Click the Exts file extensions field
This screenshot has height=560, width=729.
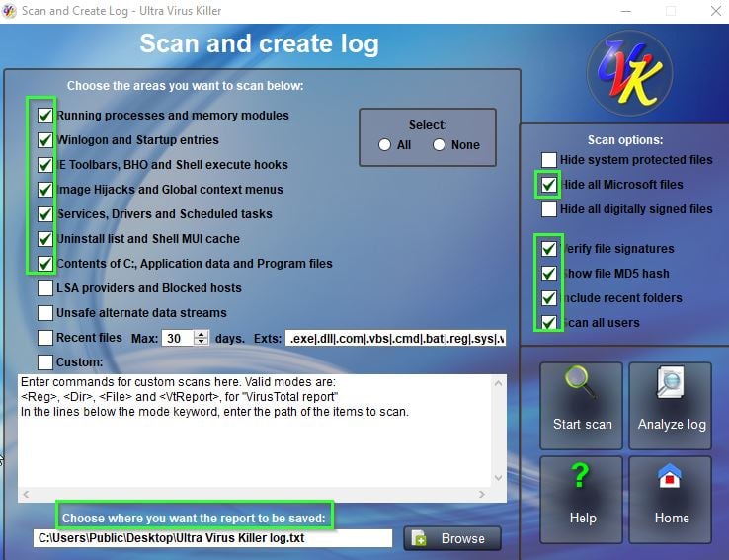tap(396, 339)
